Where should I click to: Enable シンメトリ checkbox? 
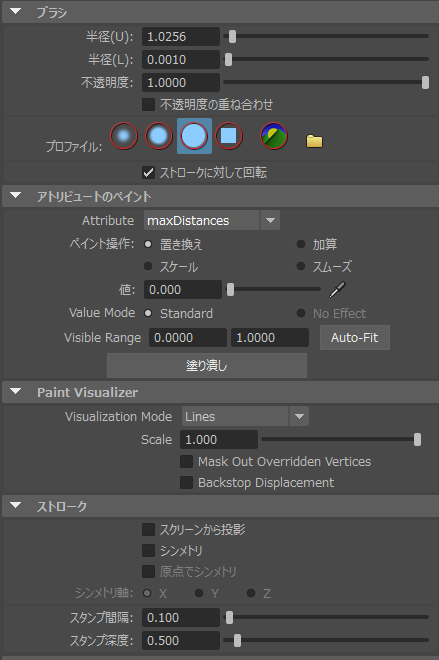[148, 551]
